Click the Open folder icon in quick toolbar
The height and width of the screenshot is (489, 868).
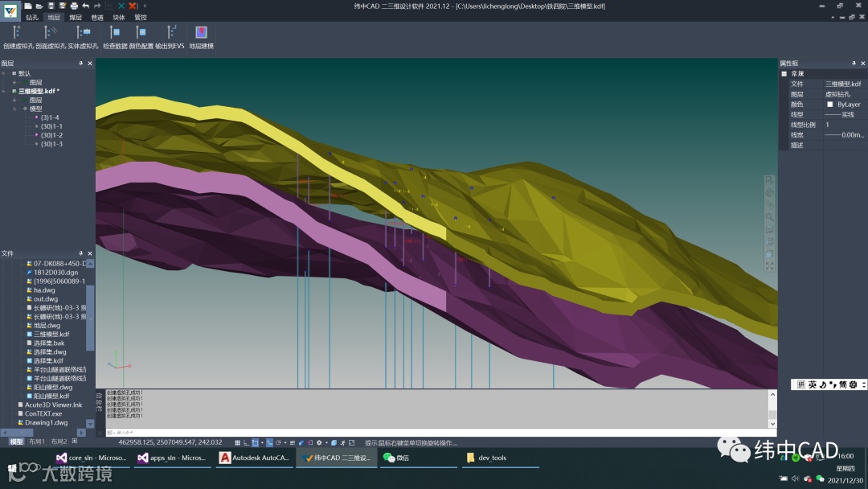[39, 6]
